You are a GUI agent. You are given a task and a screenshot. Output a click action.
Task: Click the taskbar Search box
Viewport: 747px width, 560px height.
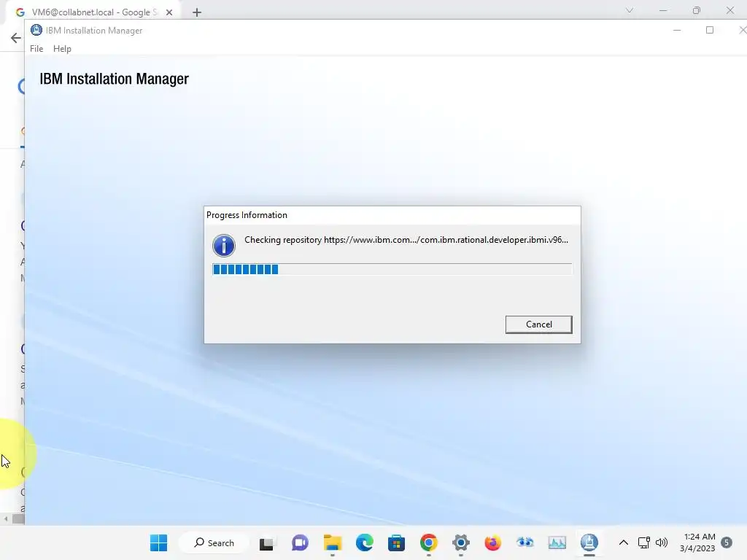[x=214, y=542]
